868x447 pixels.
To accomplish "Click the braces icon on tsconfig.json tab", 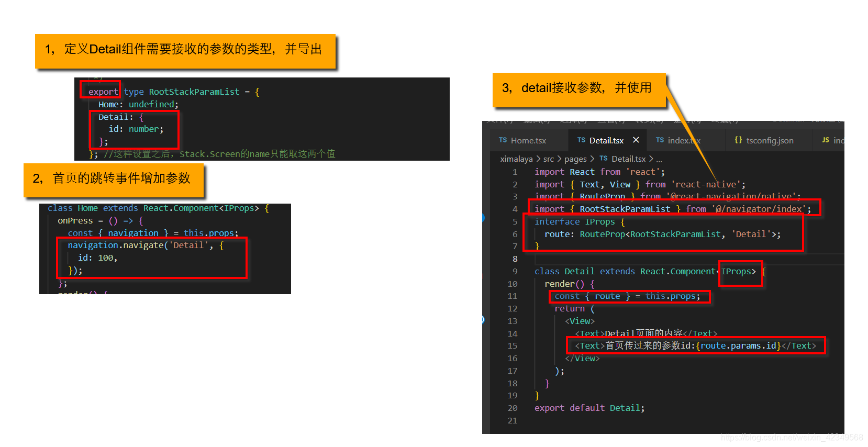I will pos(738,140).
